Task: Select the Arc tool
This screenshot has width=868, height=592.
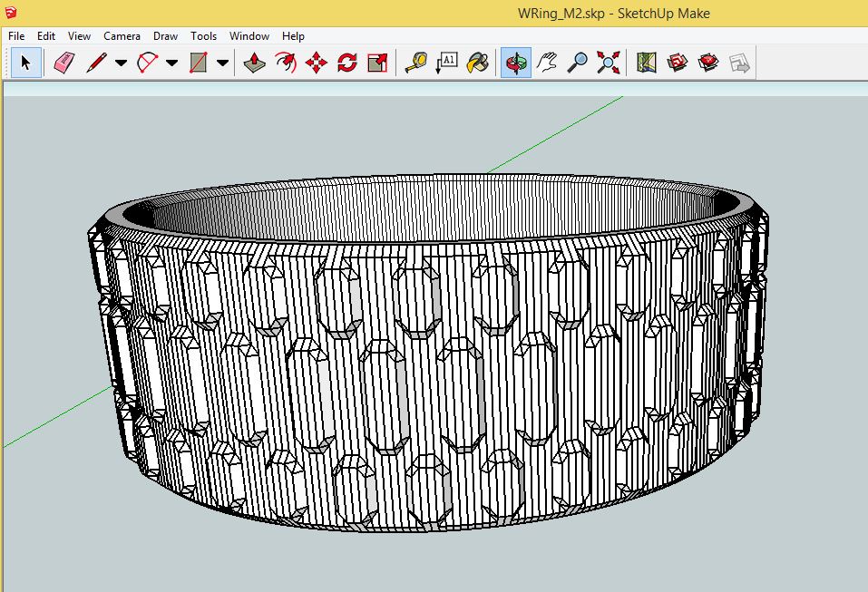Action: pos(148,63)
